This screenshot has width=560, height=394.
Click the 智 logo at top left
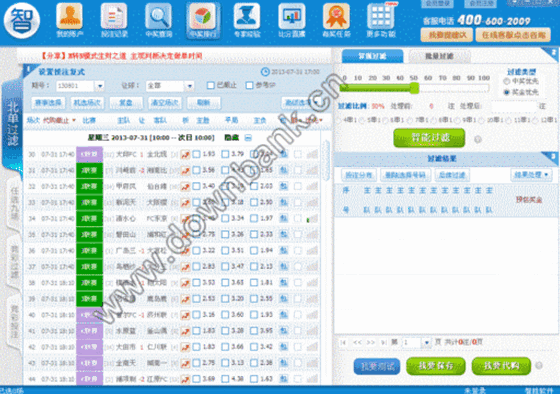pyautogui.click(x=22, y=20)
